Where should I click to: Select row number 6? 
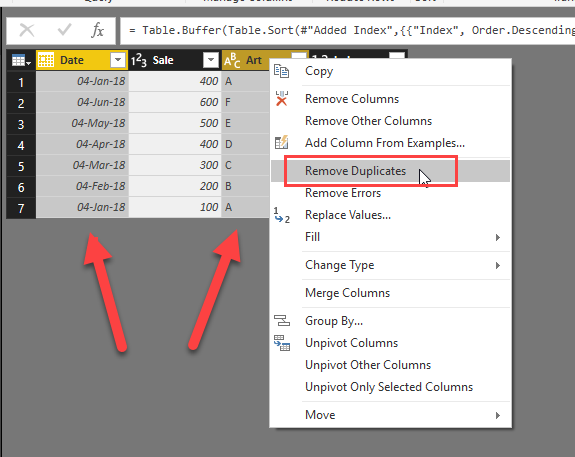21,187
